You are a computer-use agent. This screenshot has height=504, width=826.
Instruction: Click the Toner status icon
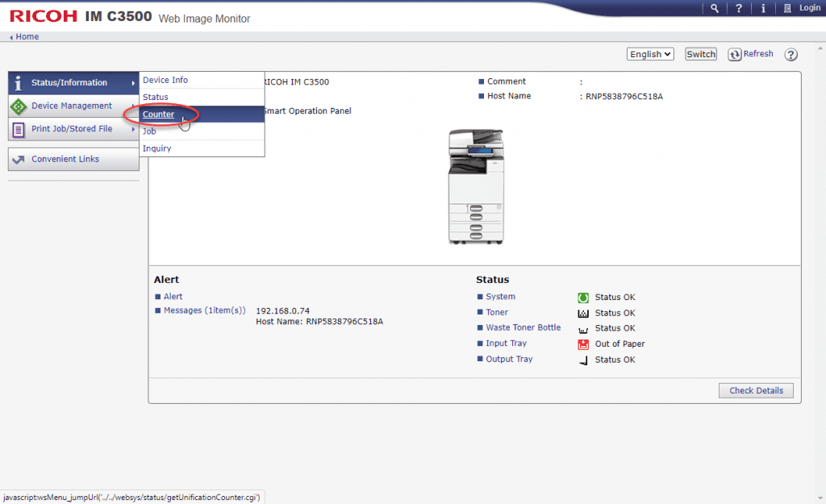pyautogui.click(x=583, y=314)
